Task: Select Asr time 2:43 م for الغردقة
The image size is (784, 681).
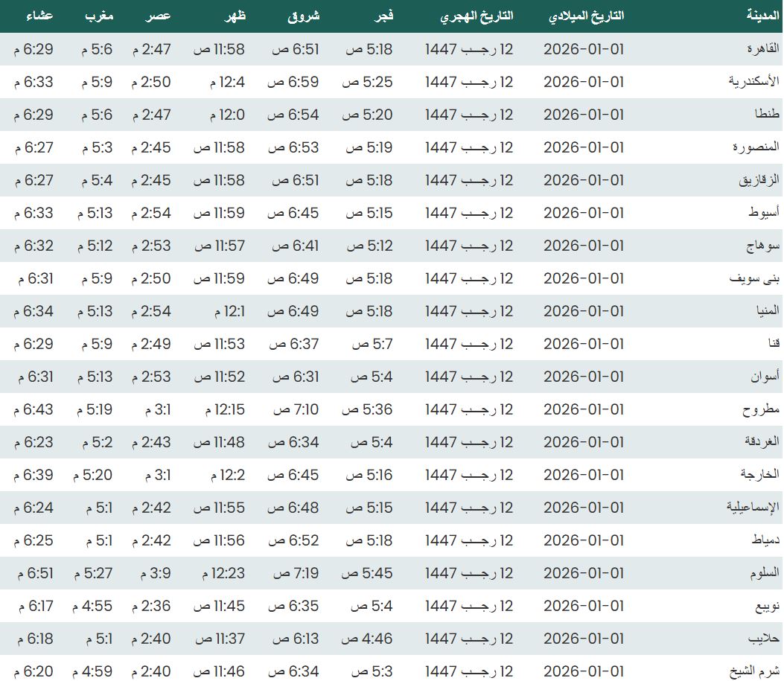Action: pos(151,442)
